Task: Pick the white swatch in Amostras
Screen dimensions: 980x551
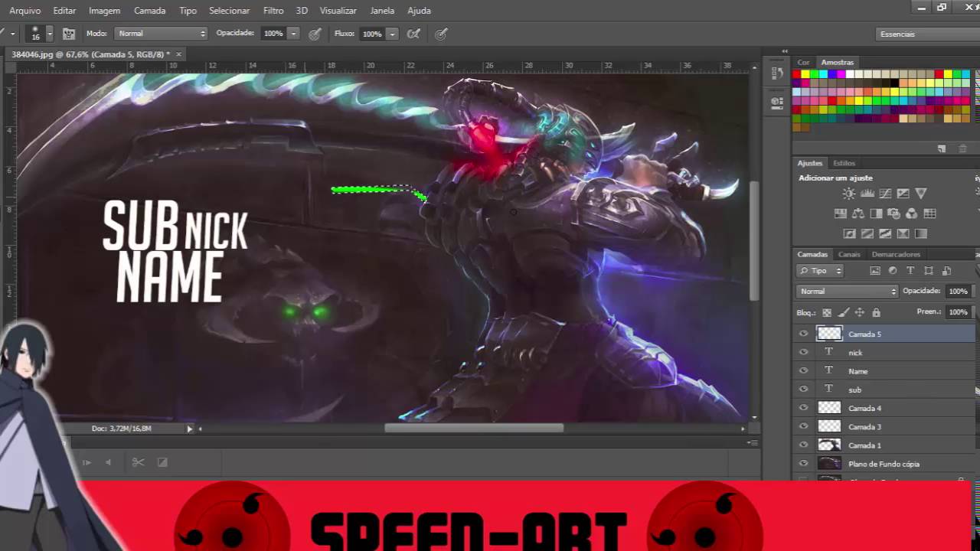Action: pos(849,74)
